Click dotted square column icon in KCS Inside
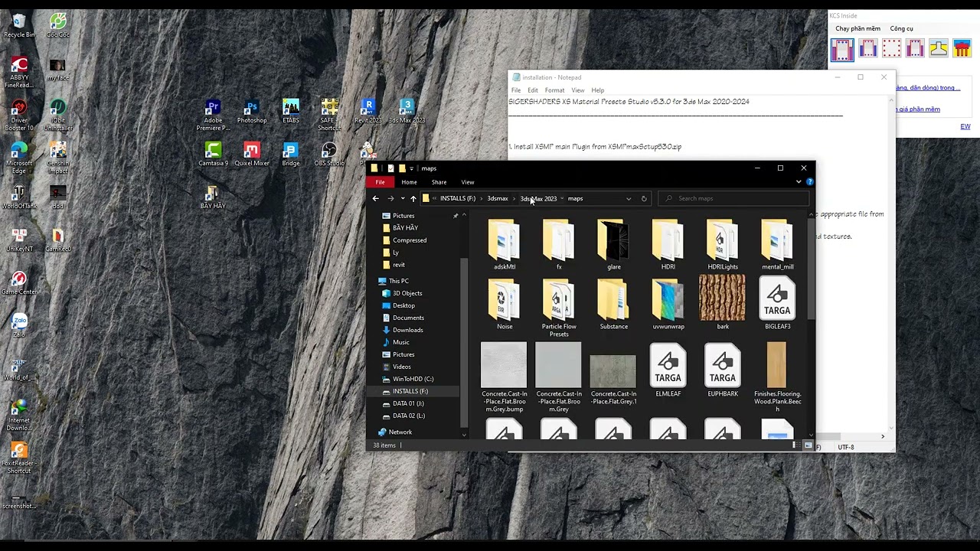 coord(891,49)
